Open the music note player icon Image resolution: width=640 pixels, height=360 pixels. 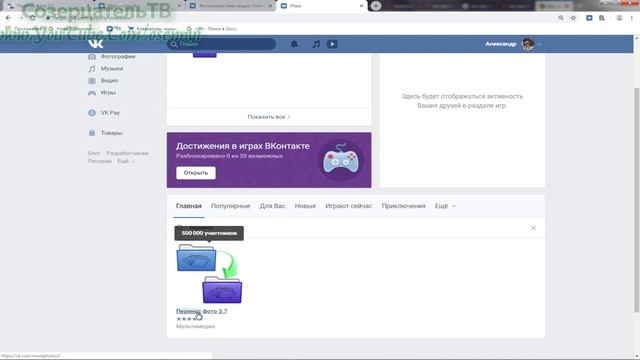click(316, 44)
